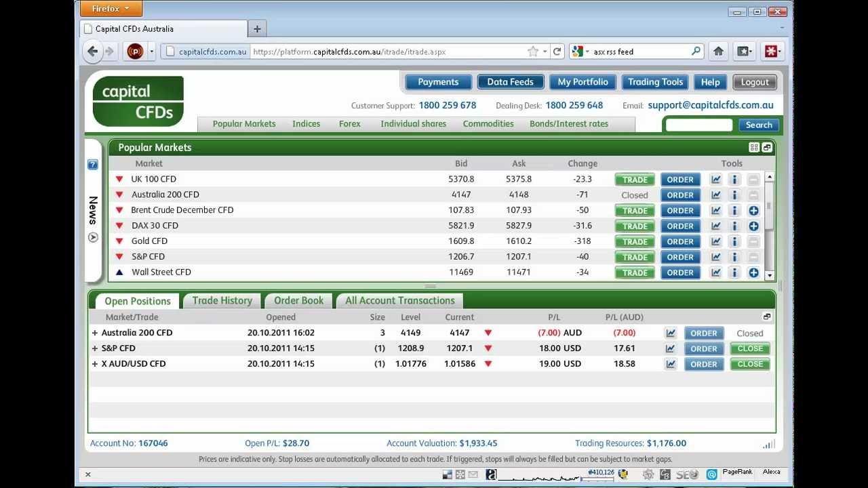This screenshot has height=488, width=868.
Task: Add Brent Crude December CFD with plus icon
Action: 753,211
